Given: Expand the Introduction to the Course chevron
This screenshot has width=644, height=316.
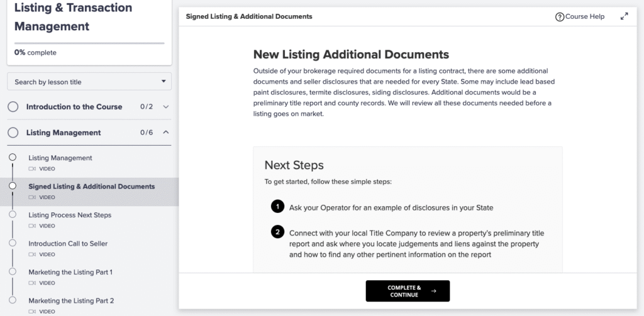Looking at the screenshot, I should [166, 107].
